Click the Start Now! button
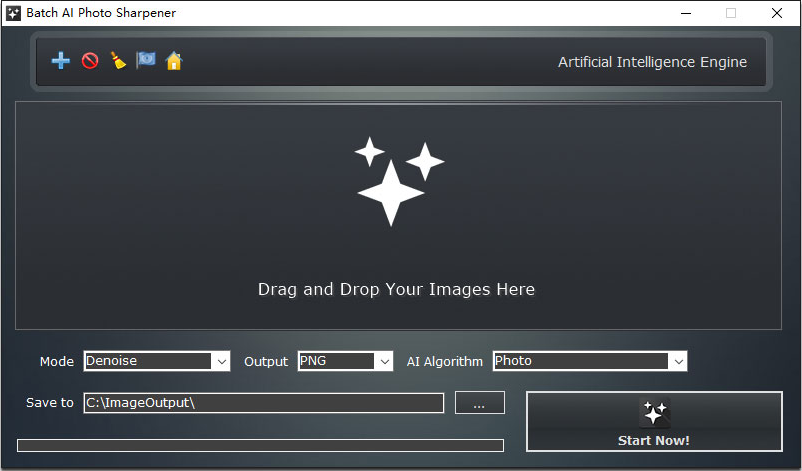 [x=654, y=421]
